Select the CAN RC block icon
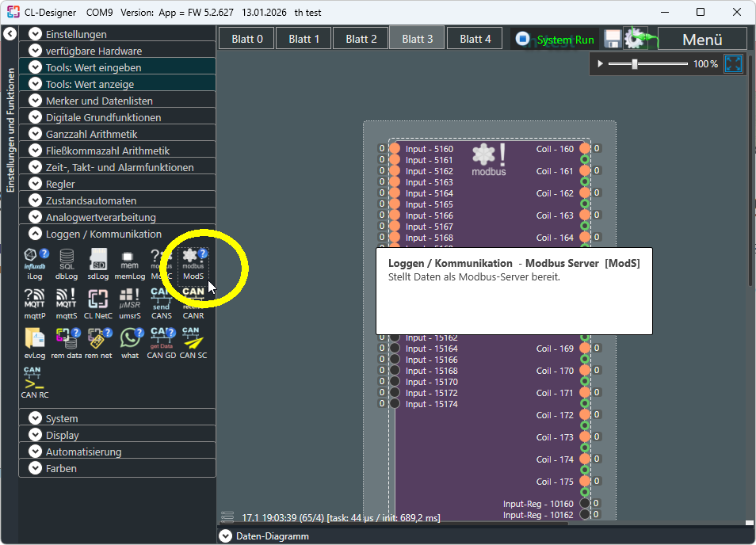756x545 pixels. (x=34, y=379)
